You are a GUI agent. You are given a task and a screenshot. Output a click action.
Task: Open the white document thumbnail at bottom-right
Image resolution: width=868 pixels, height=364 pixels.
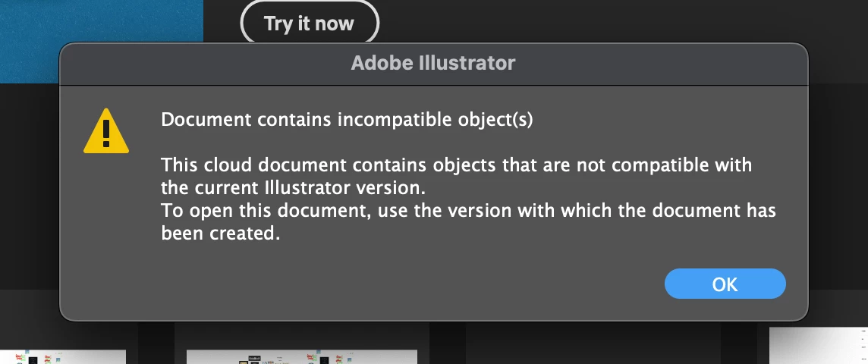coord(819,346)
